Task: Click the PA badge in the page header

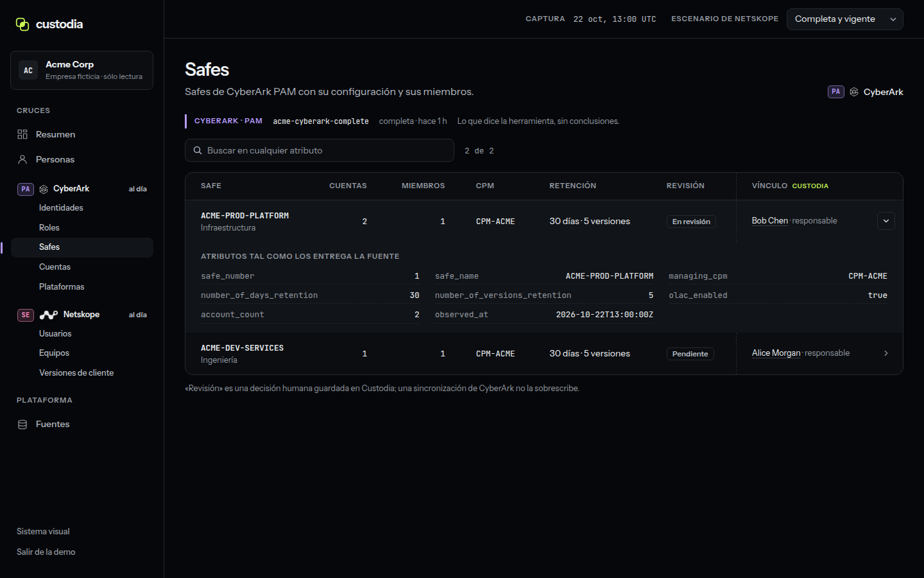Action: (x=836, y=92)
